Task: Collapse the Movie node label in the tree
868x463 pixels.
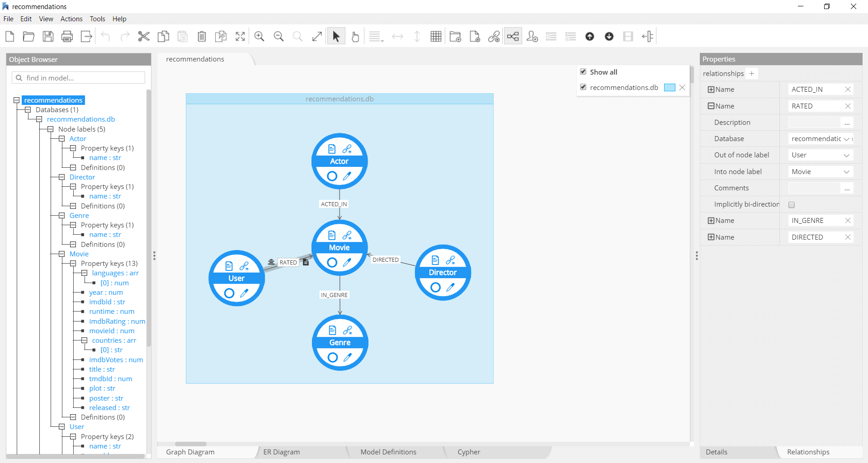Action: (x=62, y=254)
